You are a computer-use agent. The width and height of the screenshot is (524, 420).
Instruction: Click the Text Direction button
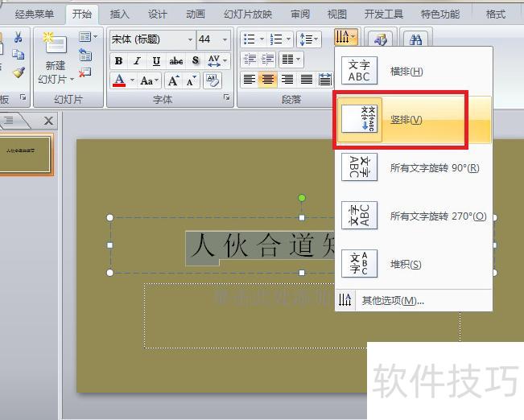pyautogui.click(x=346, y=37)
